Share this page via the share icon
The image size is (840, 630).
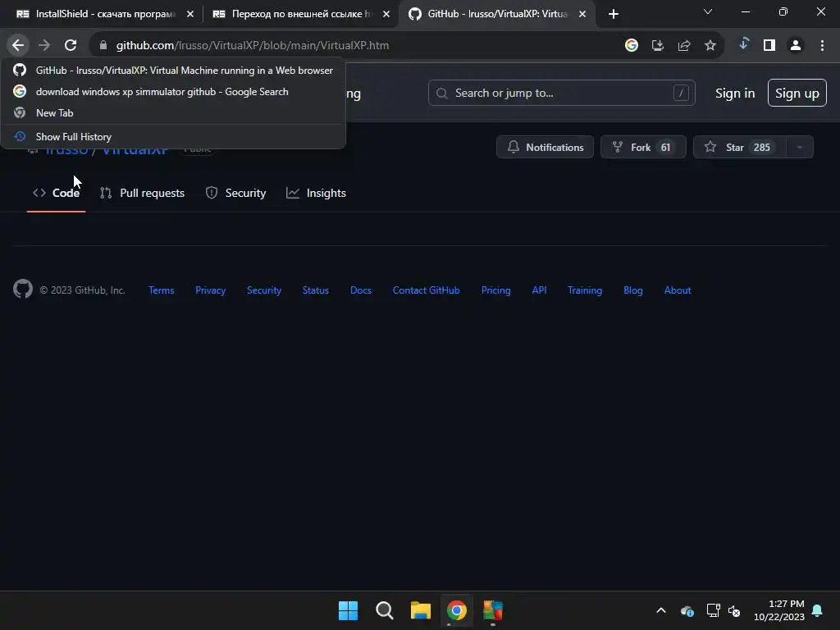click(684, 46)
